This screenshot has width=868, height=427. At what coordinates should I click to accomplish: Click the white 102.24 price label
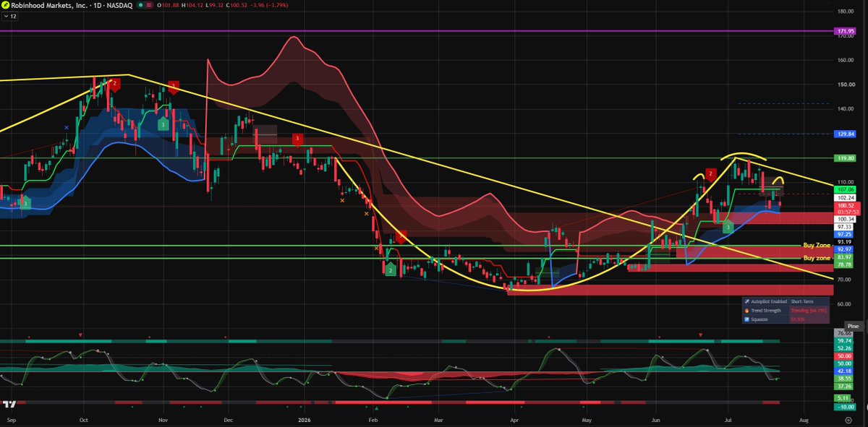coord(846,197)
